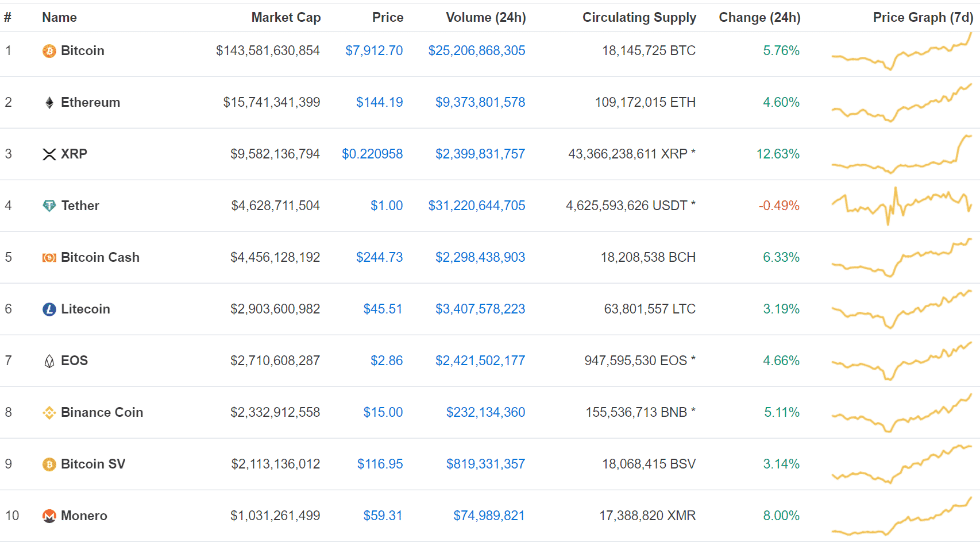
Task: Click Monero volume $74,989,821
Action: pos(489,516)
